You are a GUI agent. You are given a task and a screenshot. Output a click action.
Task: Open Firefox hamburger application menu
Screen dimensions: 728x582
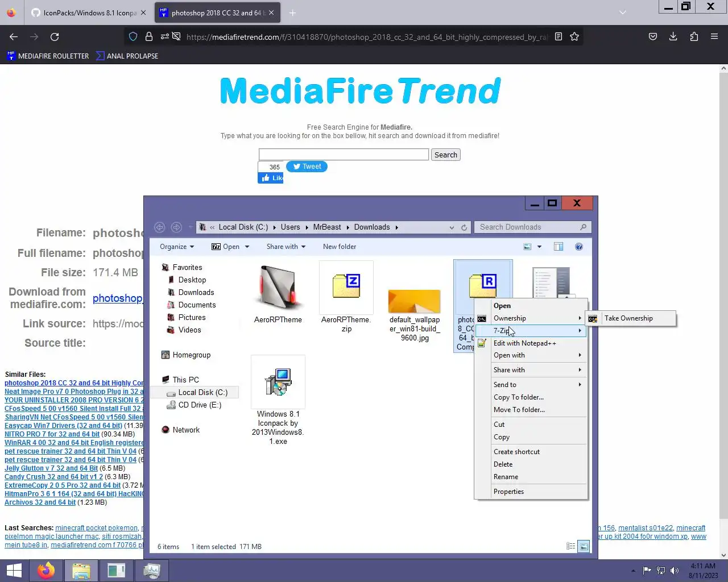coord(714,37)
